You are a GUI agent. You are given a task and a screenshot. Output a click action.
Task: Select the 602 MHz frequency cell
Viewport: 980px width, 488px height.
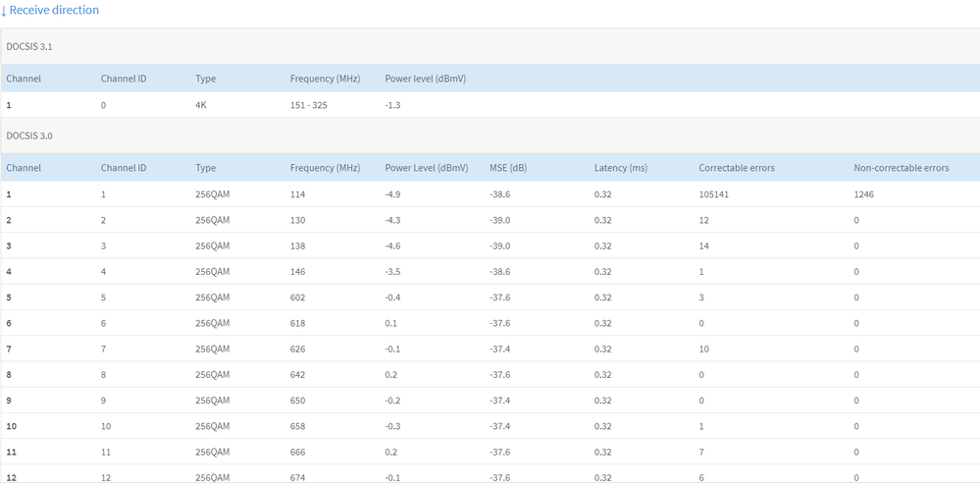pos(298,298)
